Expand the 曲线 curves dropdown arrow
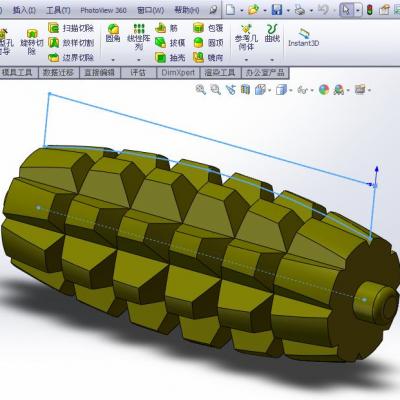This screenshot has height=400, width=400. (x=272, y=60)
